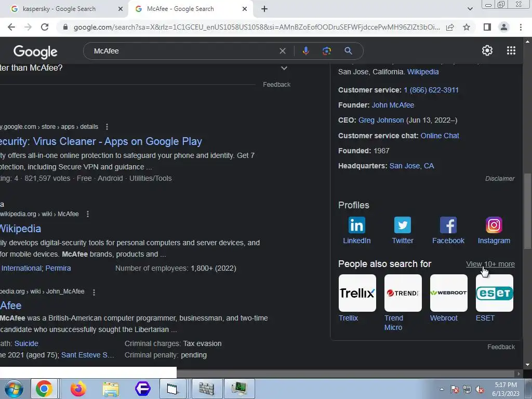Click the volume icon in the system tray

480,390
